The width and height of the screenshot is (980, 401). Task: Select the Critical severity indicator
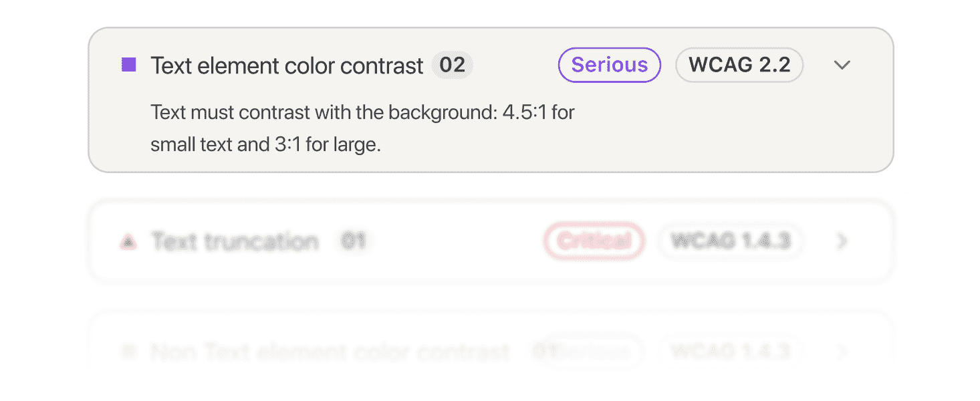click(594, 241)
